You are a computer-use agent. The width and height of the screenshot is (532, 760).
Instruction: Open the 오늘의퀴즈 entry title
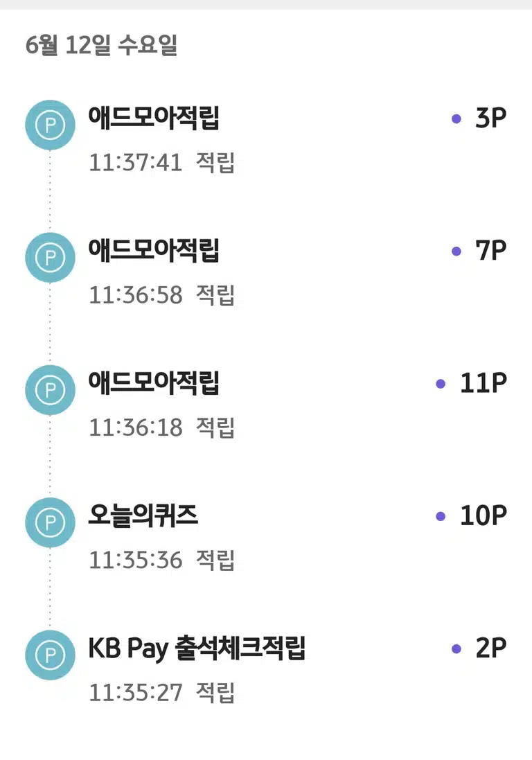click(143, 515)
